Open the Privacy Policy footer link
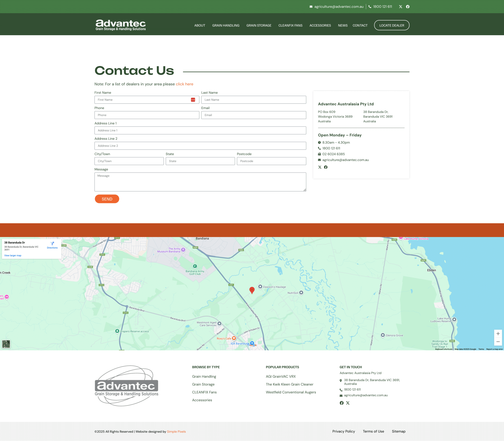The width and height of the screenshot is (504, 441). (x=343, y=431)
